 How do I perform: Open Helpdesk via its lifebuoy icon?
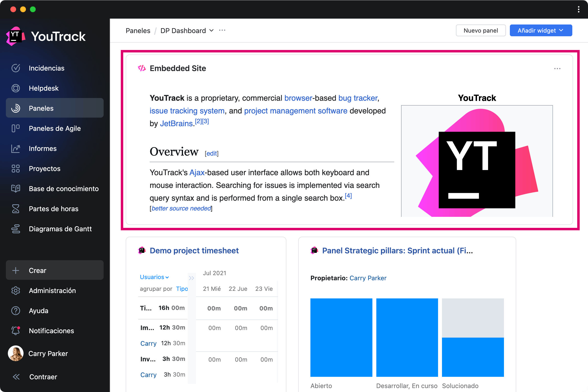[x=15, y=88]
